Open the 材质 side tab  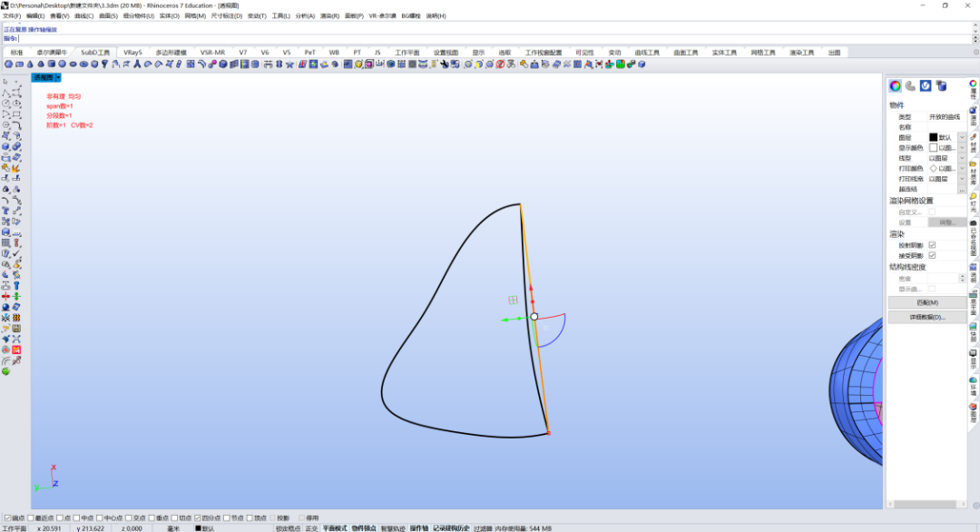click(x=973, y=143)
